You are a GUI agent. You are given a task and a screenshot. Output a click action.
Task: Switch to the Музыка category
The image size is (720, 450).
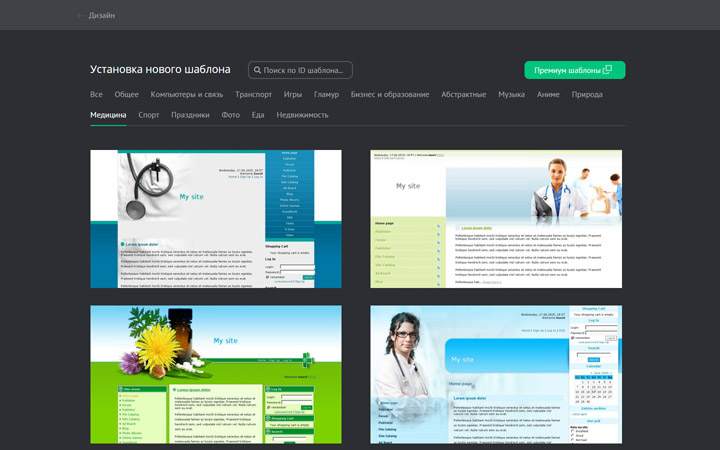pos(512,95)
